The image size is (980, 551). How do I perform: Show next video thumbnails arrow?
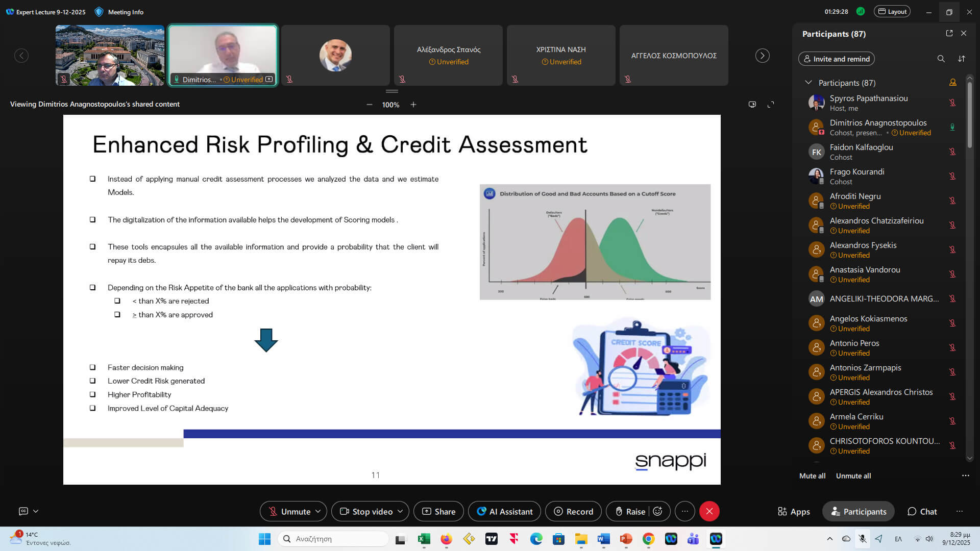click(762, 56)
